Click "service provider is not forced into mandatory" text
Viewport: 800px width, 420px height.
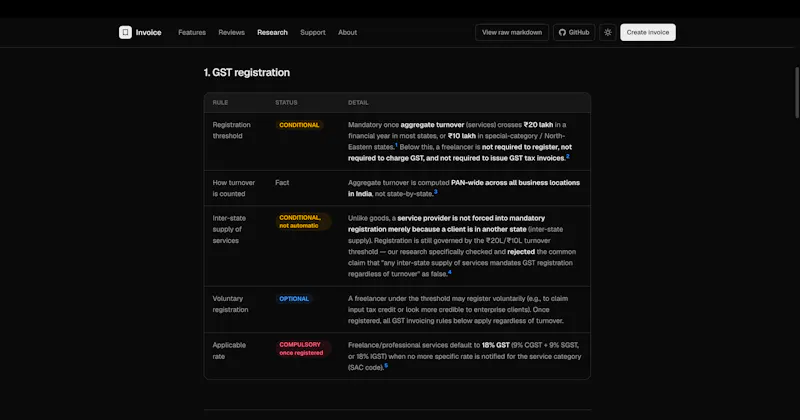click(471, 218)
